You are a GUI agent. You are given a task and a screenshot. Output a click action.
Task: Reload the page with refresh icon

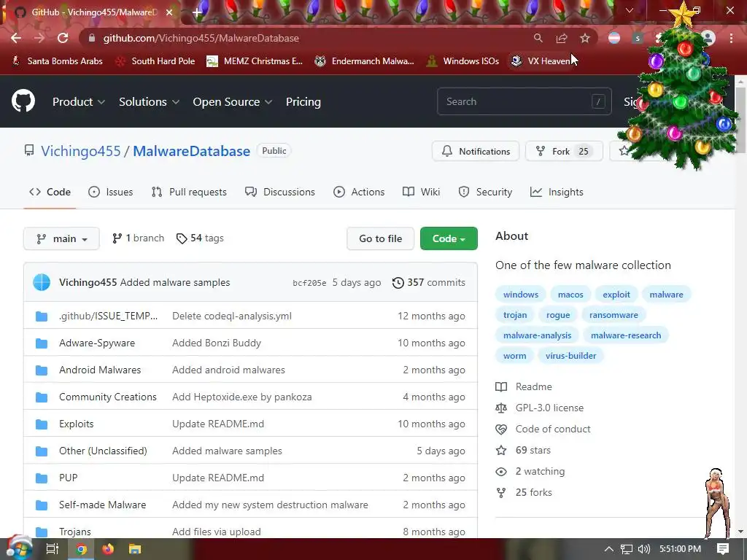click(63, 38)
